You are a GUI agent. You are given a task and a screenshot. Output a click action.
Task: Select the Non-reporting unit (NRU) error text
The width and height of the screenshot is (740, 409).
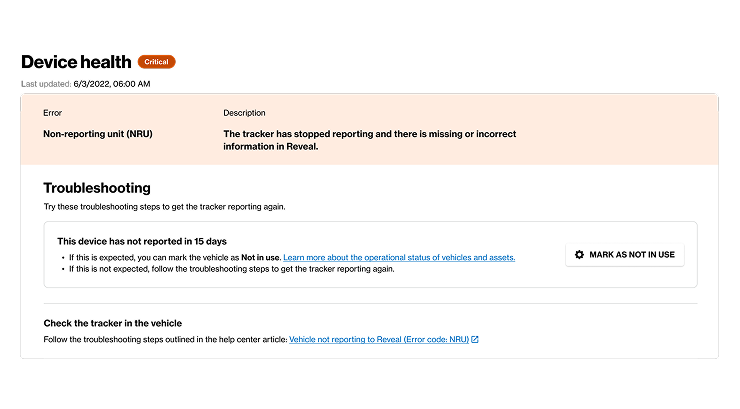coord(98,134)
